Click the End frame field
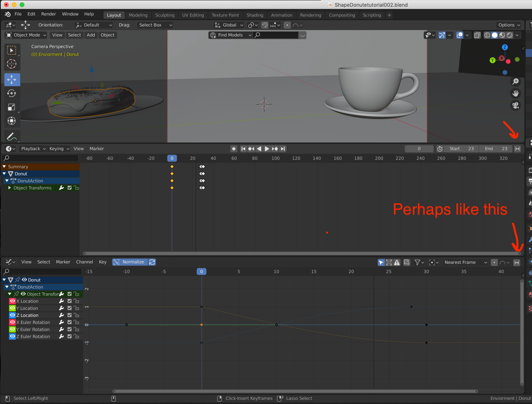 pos(496,149)
